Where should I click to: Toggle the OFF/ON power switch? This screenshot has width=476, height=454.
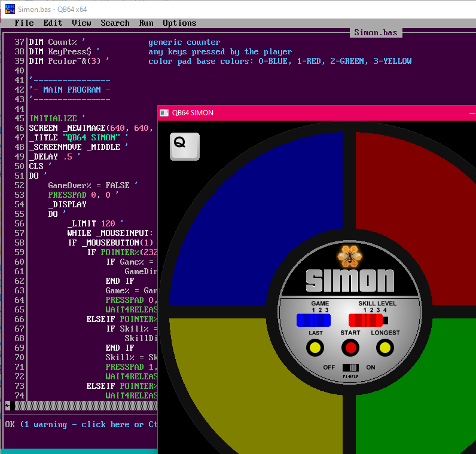click(x=350, y=367)
